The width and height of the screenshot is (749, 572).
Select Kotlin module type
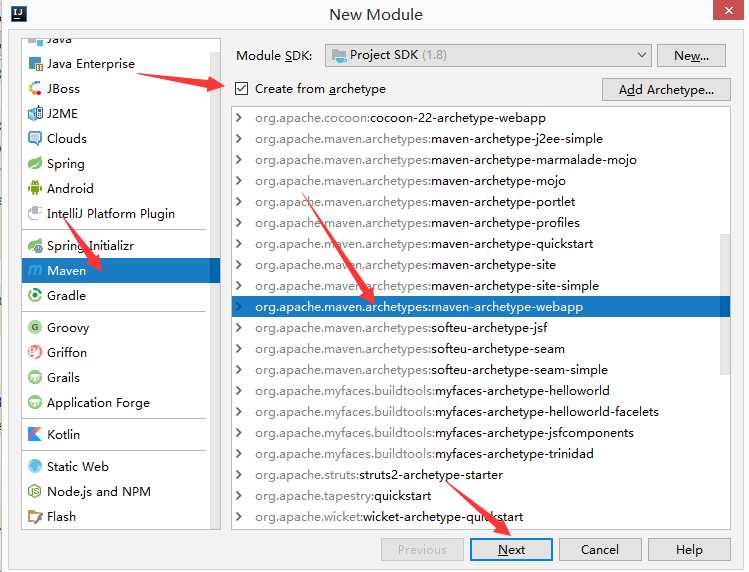point(116,434)
